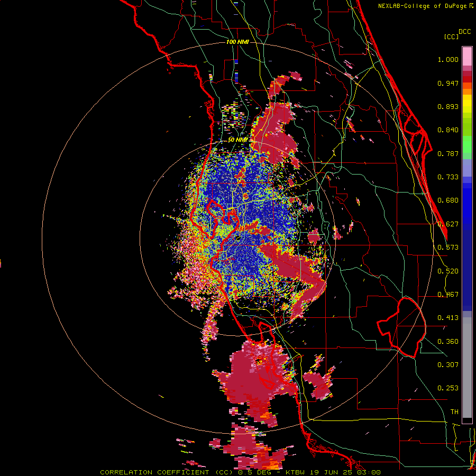
Task: Click the DCC label above the color scale
Action: 465,32
